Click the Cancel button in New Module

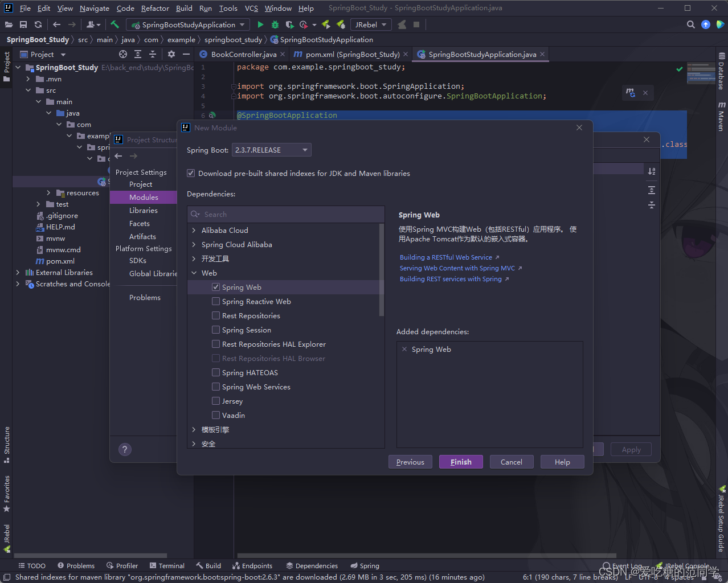[512, 462]
